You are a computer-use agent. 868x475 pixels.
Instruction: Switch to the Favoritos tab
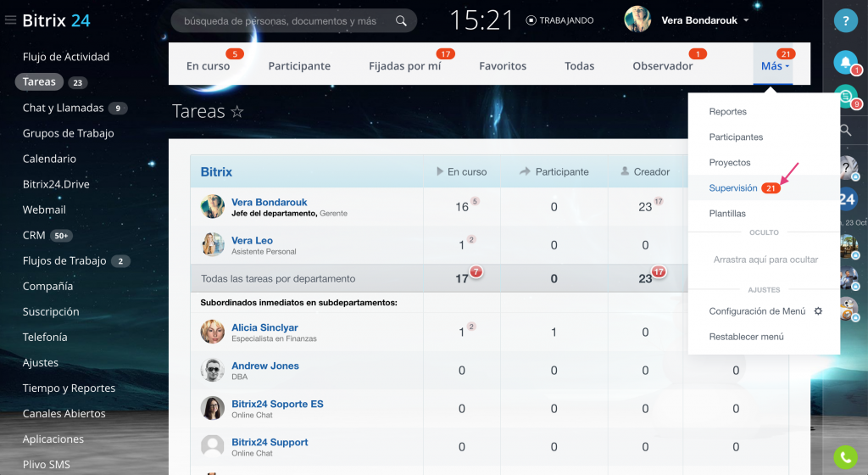click(503, 66)
